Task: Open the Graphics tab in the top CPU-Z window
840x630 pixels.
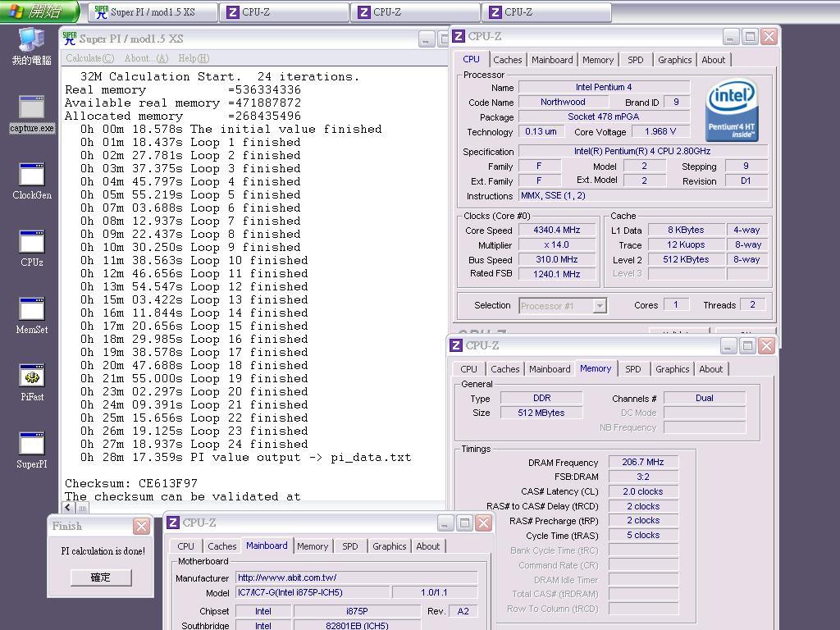Action: tap(675, 60)
